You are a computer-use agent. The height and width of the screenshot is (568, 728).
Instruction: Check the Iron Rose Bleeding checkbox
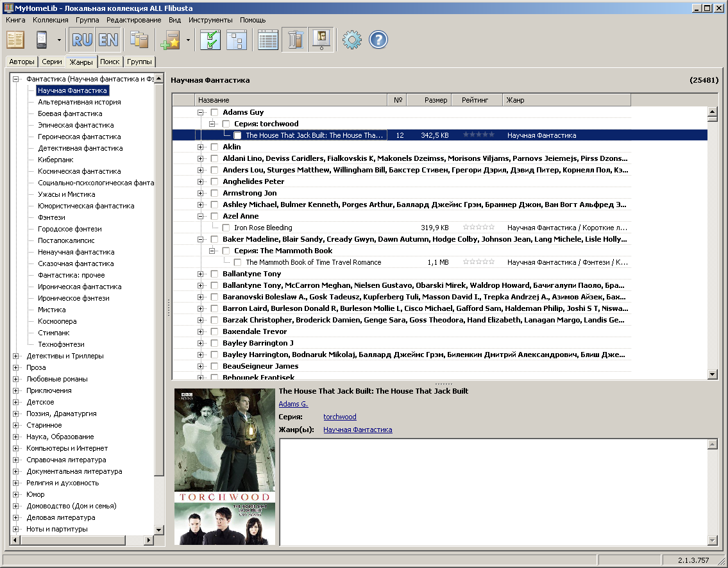click(226, 228)
